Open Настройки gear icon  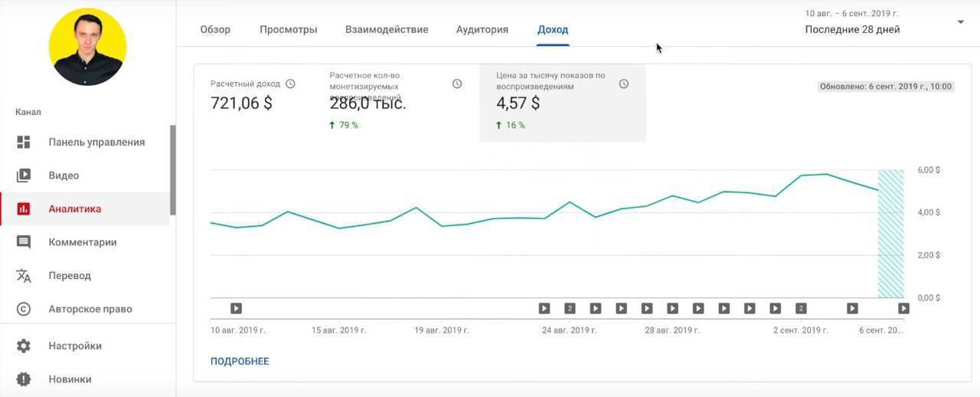(x=24, y=346)
